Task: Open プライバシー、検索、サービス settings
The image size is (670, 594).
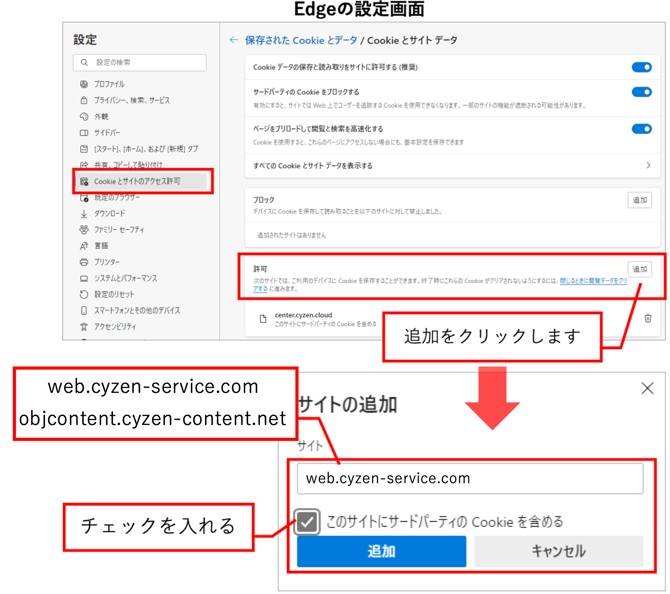Action: tap(132, 100)
